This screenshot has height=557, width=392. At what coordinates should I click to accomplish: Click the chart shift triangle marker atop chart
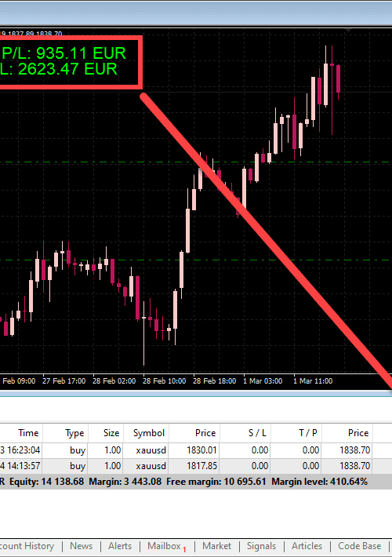[348, 31]
